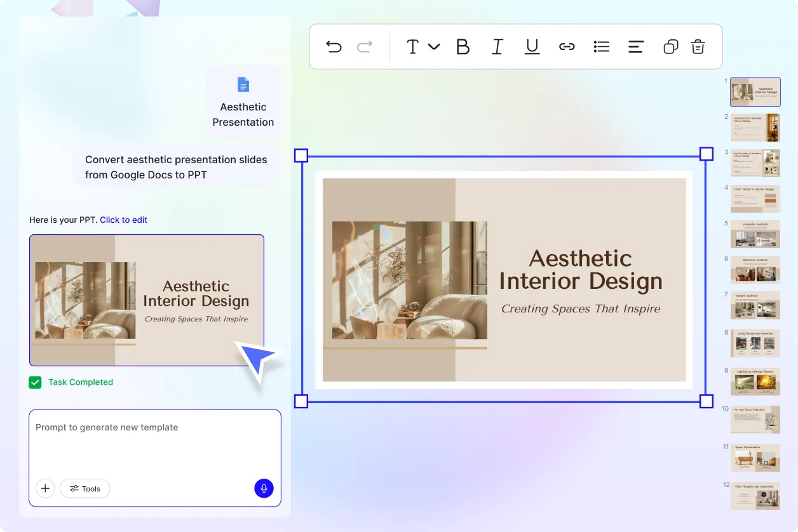The width and height of the screenshot is (798, 532).
Task: Apply underline formatting
Action: [532, 46]
